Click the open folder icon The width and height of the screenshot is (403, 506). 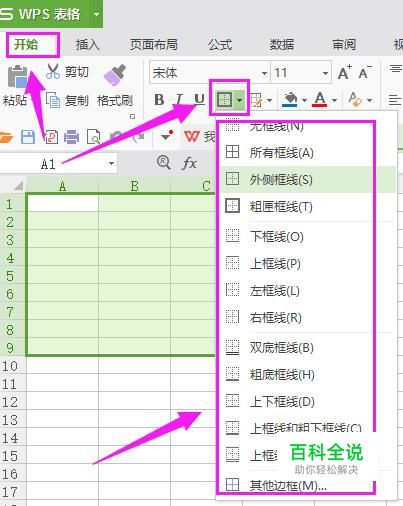coord(6,137)
